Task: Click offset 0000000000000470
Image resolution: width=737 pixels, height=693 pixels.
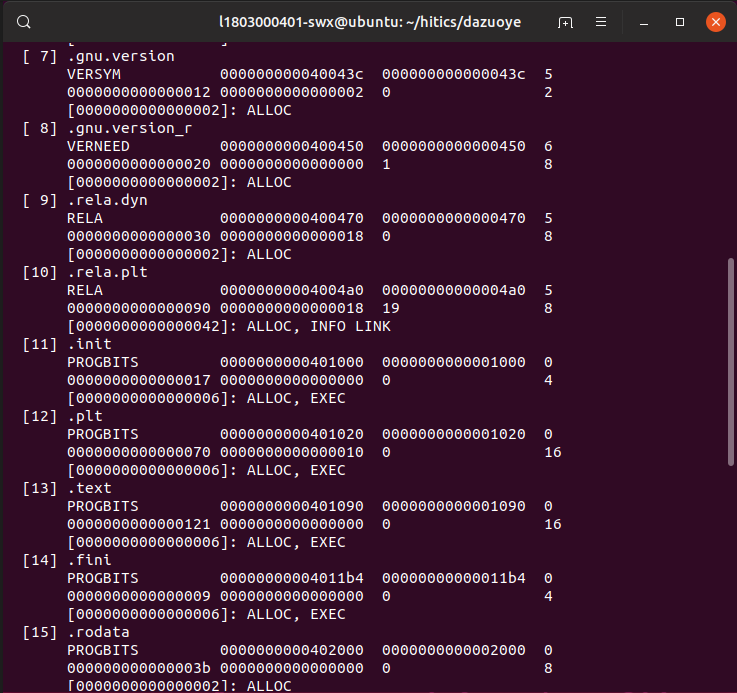Action: point(454,218)
